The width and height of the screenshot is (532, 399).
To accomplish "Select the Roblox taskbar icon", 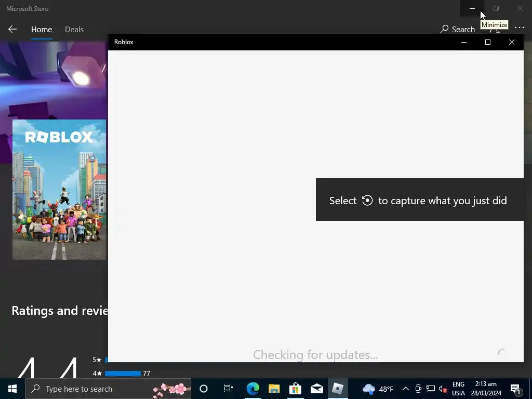I will [338, 389].
